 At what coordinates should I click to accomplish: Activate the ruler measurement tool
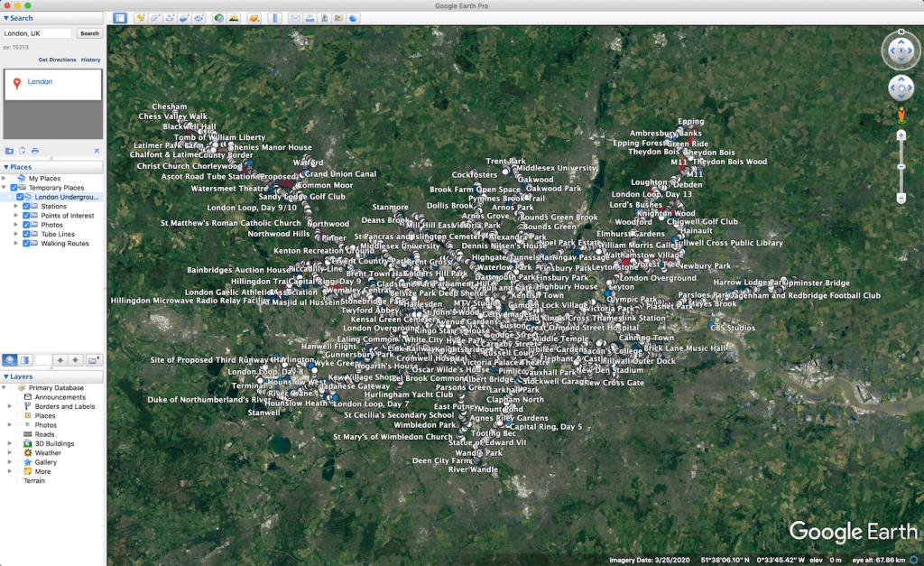[274, 18]
